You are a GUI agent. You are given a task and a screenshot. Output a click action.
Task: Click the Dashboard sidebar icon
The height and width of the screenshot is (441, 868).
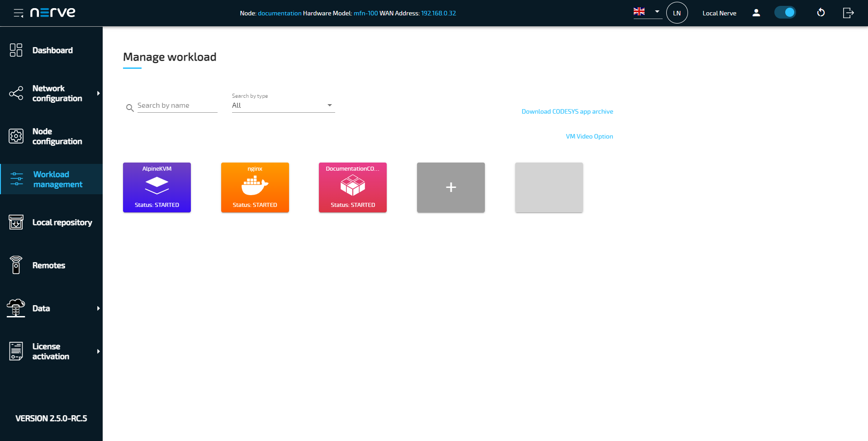click(x=16, y=50)
